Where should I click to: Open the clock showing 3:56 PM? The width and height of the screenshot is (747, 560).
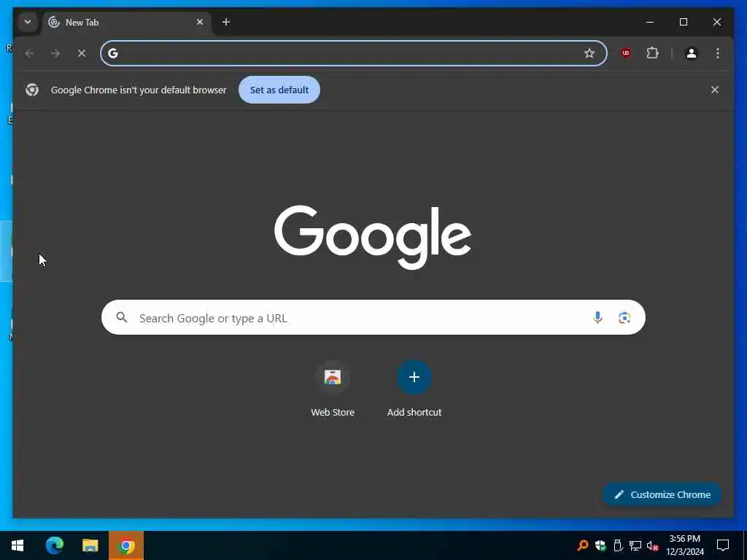pyautogui.click(x=684, y=545)
